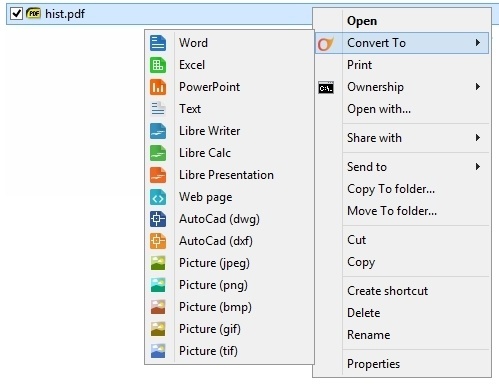Select AutoCad (dwg) label in submenu
499x384 pixels.
point(219,219)
